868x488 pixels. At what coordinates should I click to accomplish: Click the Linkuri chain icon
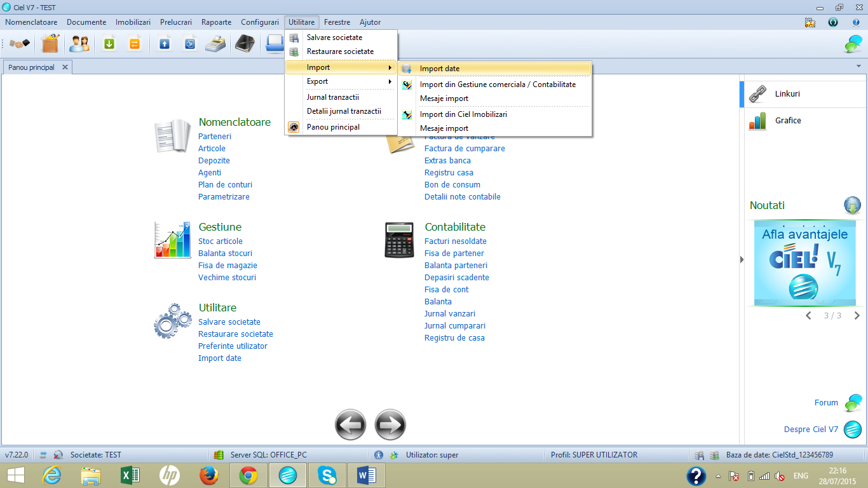757,94
